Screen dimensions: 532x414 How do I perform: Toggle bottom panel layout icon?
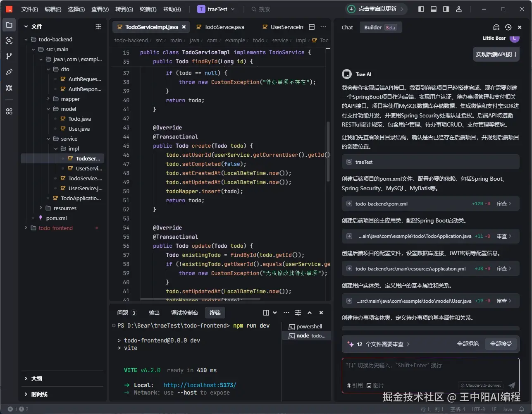(x=434, y=9)
